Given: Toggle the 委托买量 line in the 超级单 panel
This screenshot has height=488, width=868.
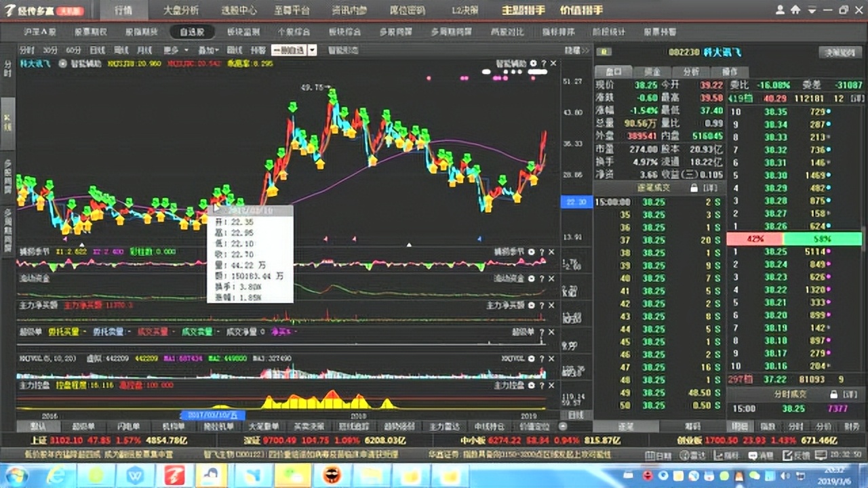Looking at the screenshot, I should tap(64, 331).
